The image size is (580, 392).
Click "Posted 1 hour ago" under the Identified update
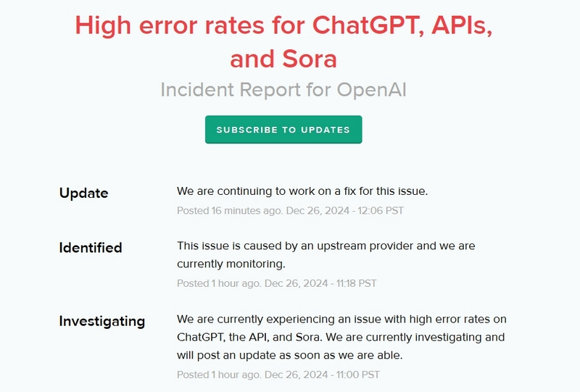pos(218,283)
